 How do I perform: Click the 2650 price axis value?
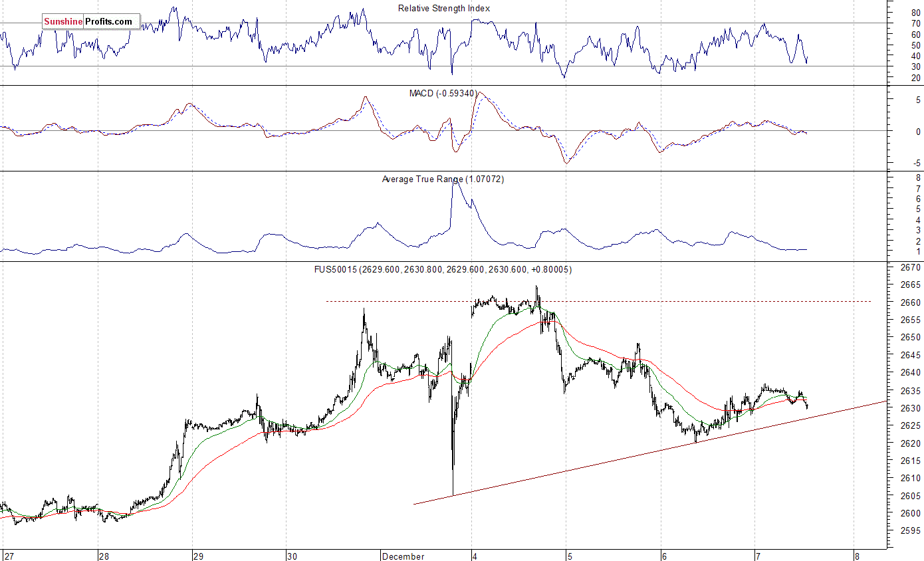tap(911, 338)
